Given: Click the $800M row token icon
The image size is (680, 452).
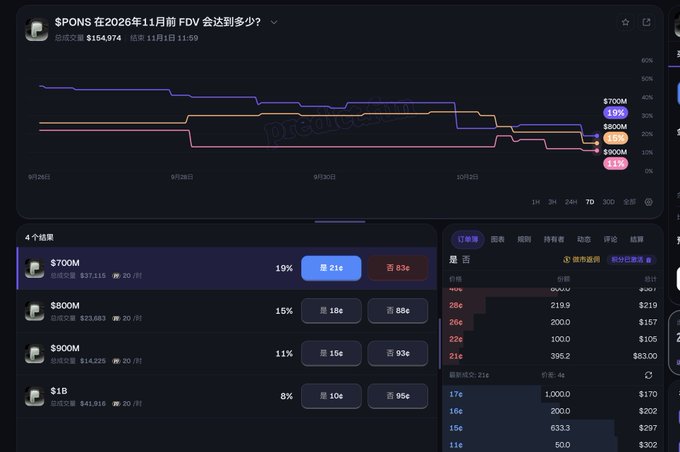Looking at the screenshot, I should point(34,311).
